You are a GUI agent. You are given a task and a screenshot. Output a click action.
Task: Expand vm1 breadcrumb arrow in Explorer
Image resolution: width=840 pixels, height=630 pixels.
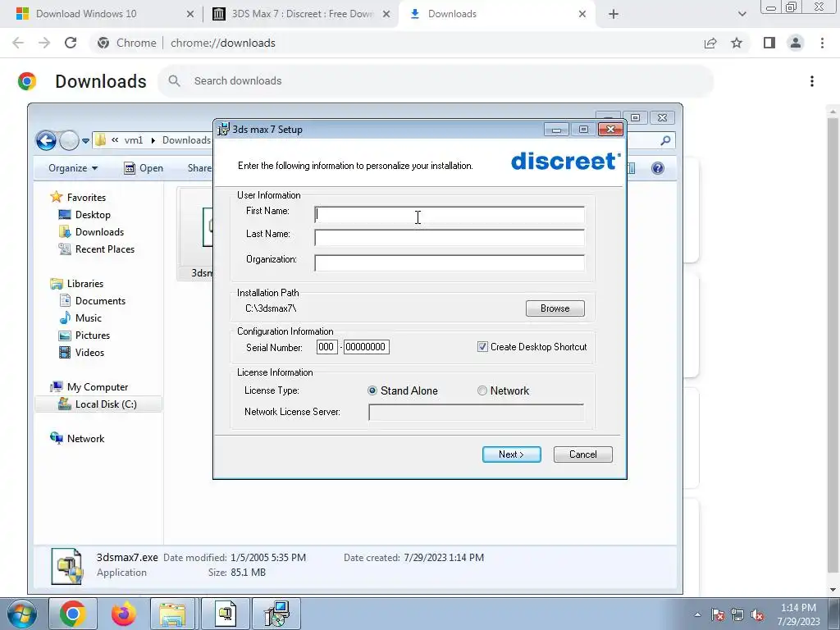153,140
